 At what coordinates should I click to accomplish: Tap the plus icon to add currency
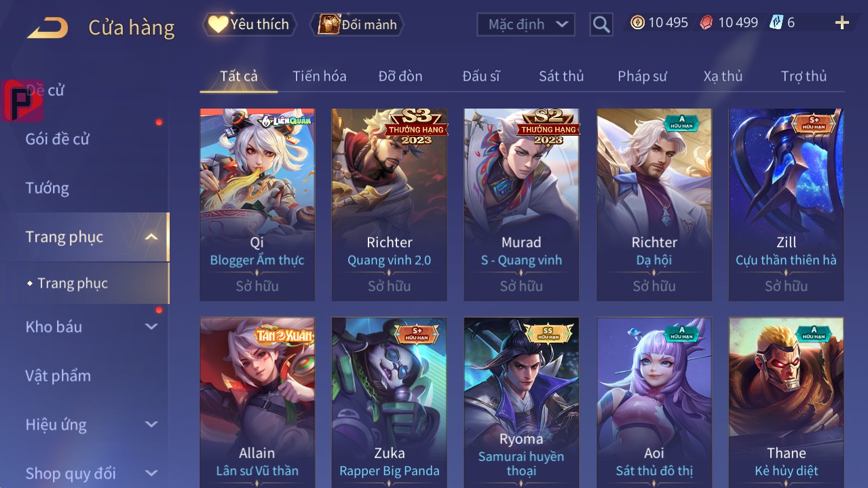click(842, 23)
